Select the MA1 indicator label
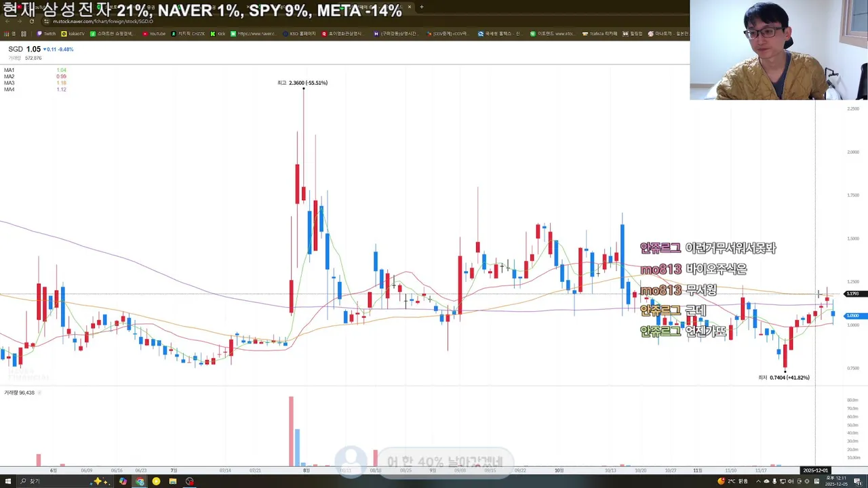 (9, 70)
